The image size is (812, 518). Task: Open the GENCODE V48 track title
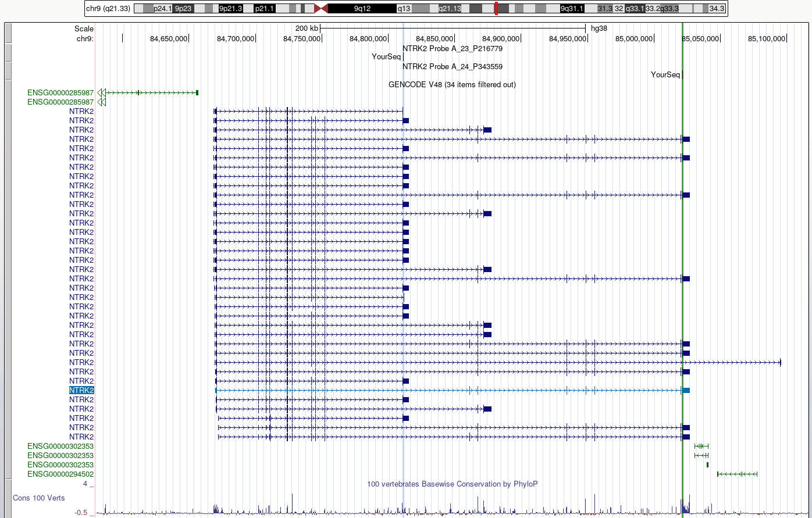[x=452, y=84]
